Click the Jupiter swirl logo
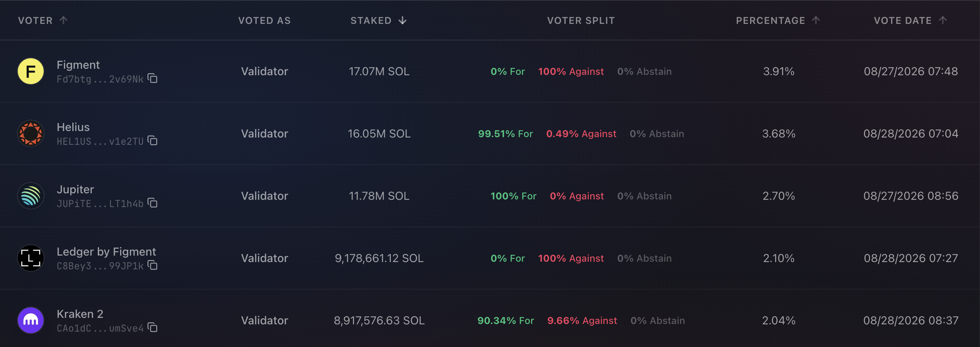This screenshot has height=347, width=980. tap(31, 196)
